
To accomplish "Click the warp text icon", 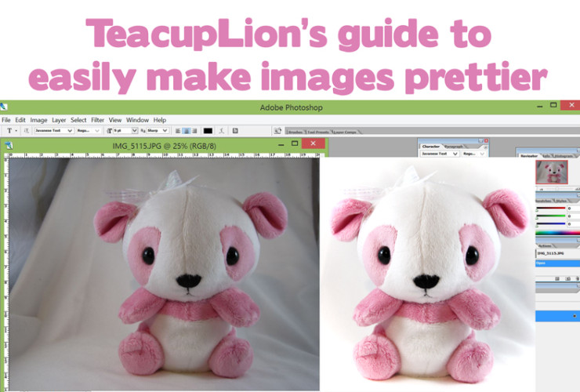I will click(x=221, y=131).
